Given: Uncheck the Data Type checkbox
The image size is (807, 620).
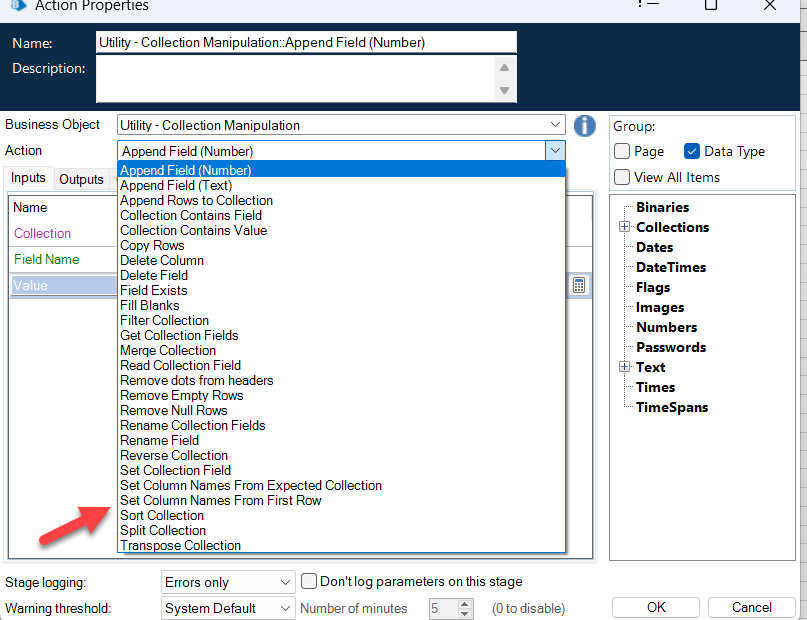Looking at the screenshot, I should (692, 151).
